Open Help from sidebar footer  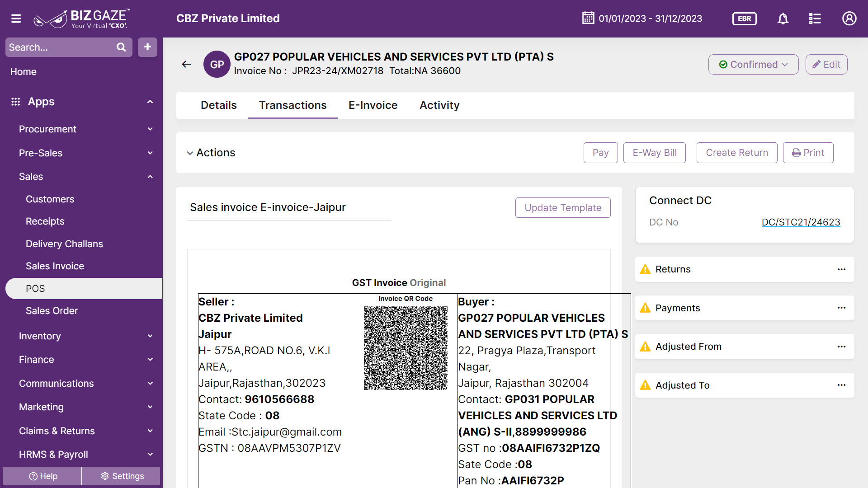(42, 476)
